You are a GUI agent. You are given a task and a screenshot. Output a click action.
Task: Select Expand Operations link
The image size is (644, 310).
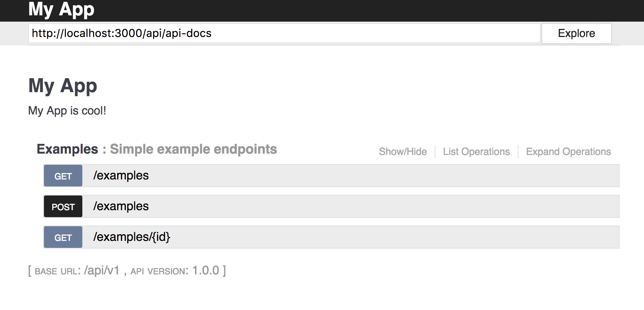[568, 152]
